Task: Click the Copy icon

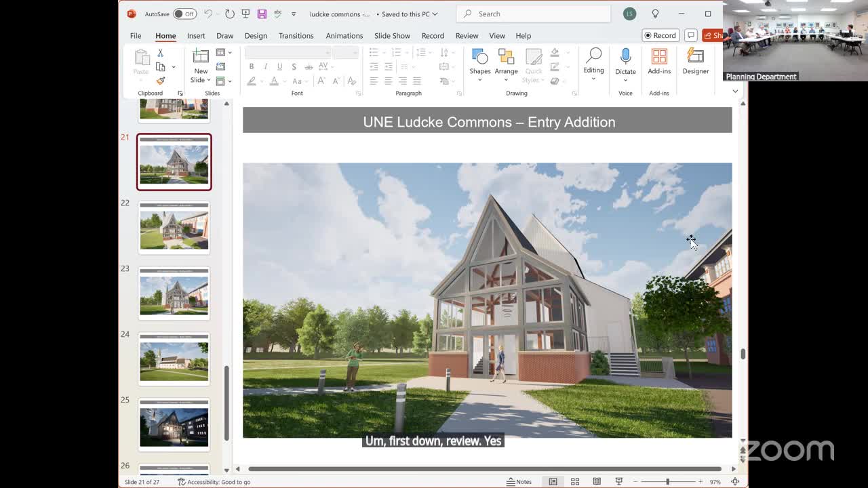Action: (x=161, y=66)
